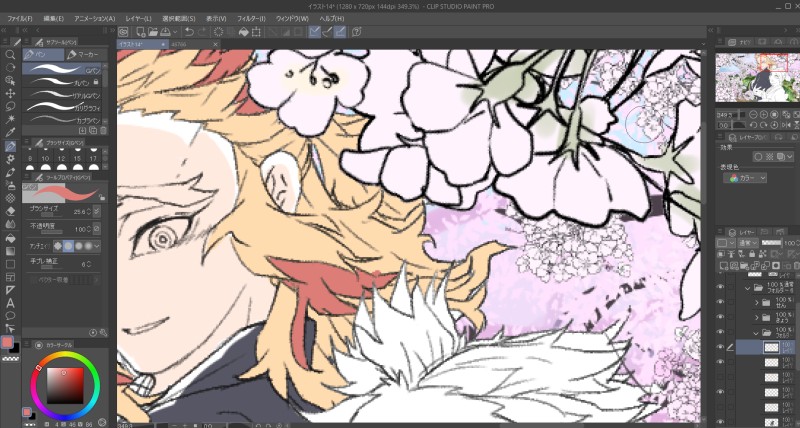Expand the きょう layer folder
The width and height of the screenshot is (800, 428).
(x=757, y=317)
